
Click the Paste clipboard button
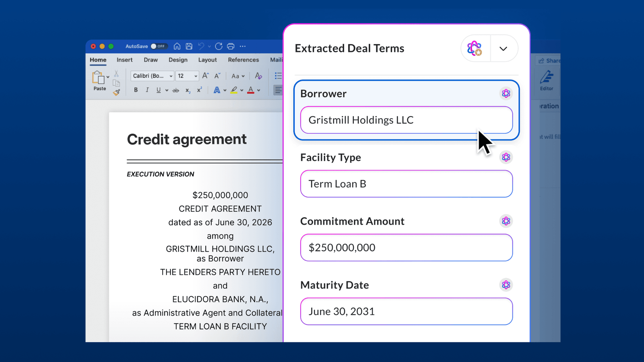(99, 81)
